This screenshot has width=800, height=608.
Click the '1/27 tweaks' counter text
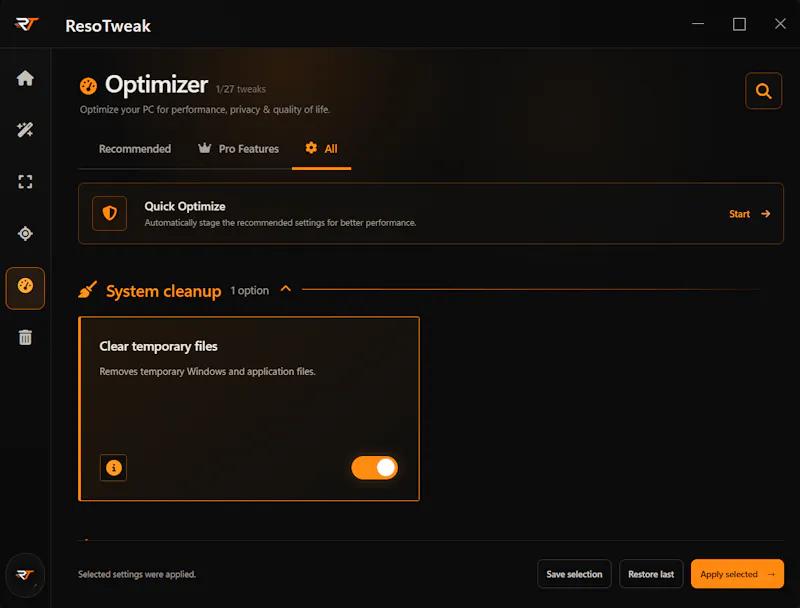click(241, 89)
